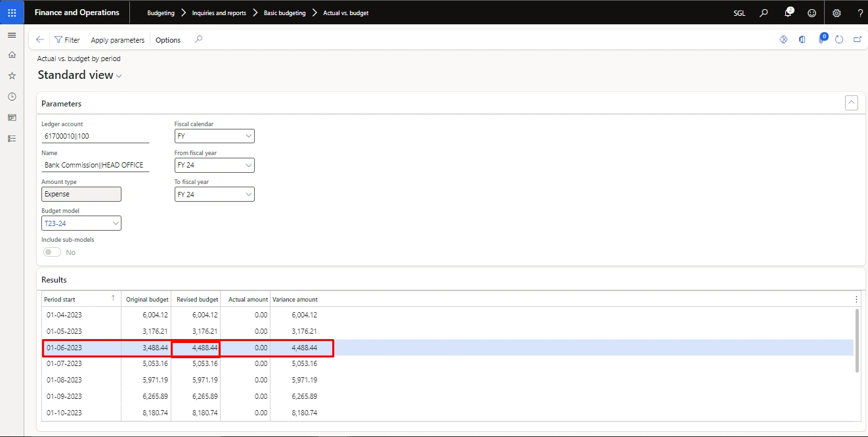Open grid options three-dot icon

click(856, 299)
